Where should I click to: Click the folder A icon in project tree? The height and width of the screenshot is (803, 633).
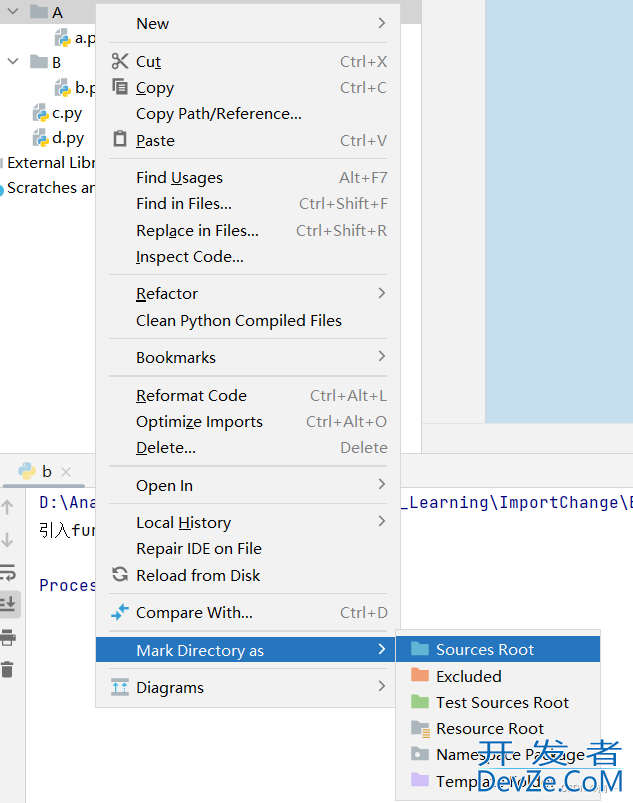pos(39,11)
